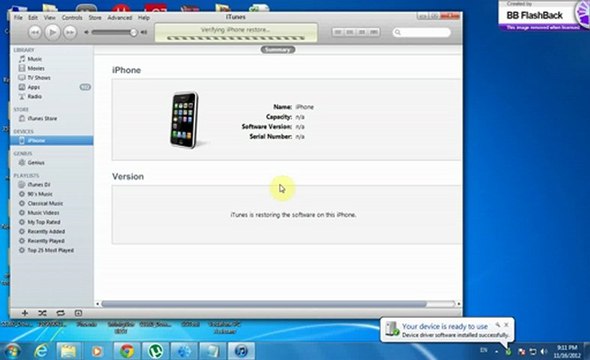
Task: Click the Windows Start button
Action: coord(12,351)
